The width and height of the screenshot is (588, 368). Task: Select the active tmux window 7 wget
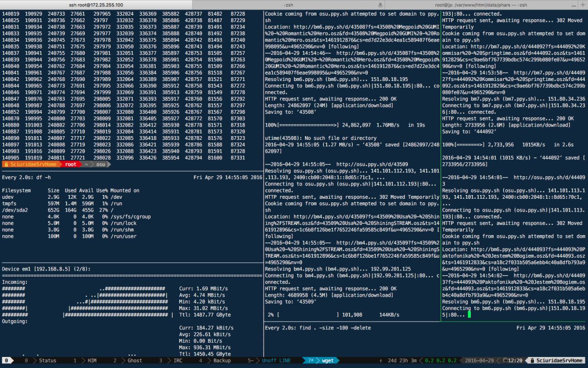[x=321, y=361]
